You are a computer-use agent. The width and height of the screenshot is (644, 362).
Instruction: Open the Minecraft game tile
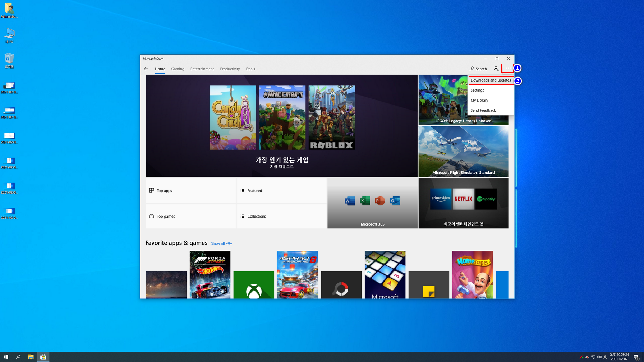tap(282, 117)
